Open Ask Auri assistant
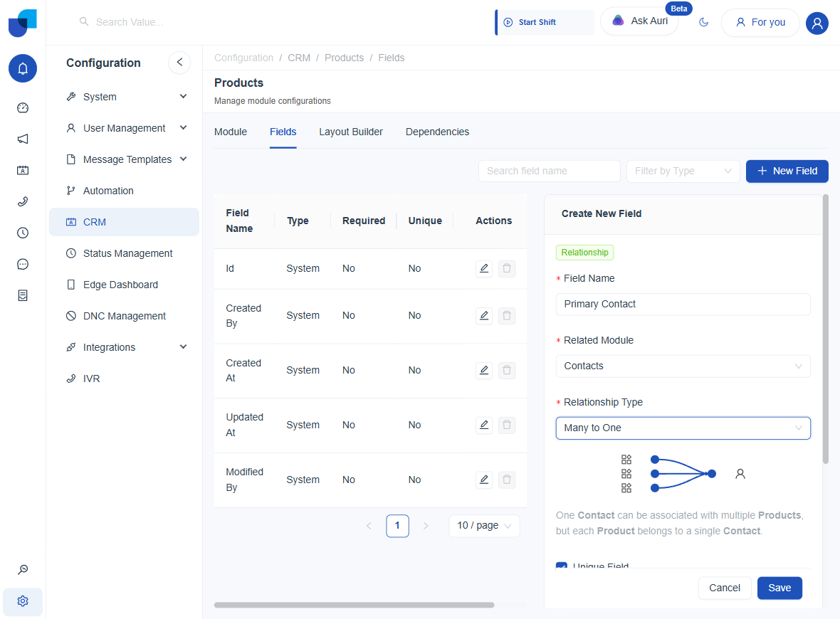The image size is (840, 619). (x=640, y=21)
